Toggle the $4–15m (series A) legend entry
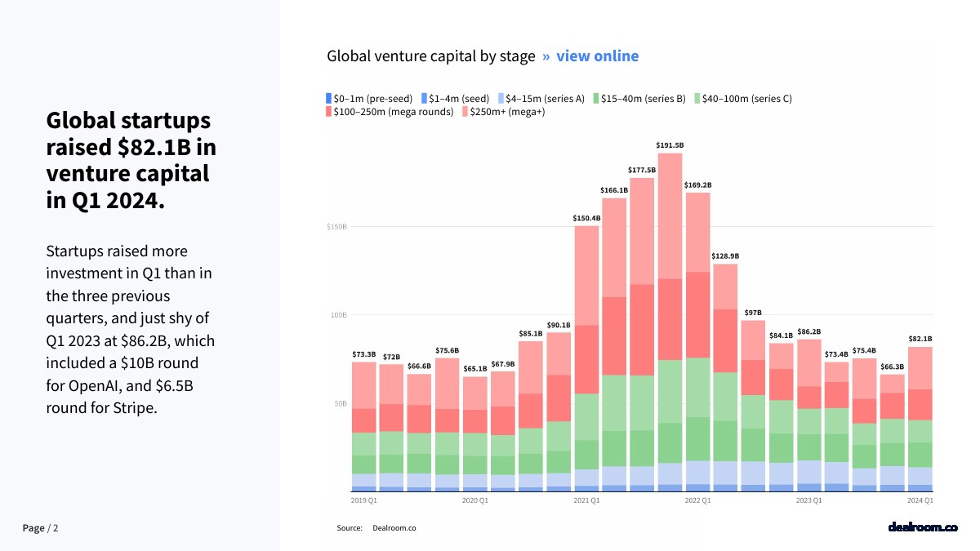The height and width of the screenshot is (551, 980). coord(541,99)
